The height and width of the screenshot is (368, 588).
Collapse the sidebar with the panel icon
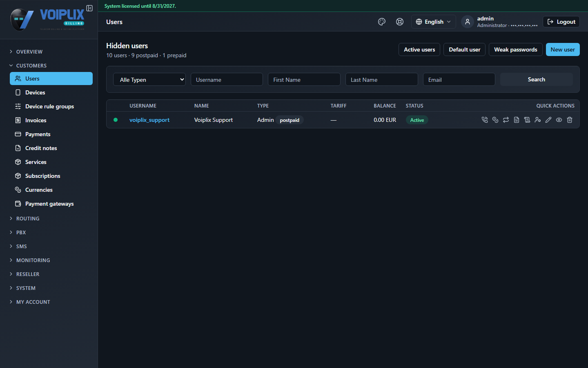point(89,8)
